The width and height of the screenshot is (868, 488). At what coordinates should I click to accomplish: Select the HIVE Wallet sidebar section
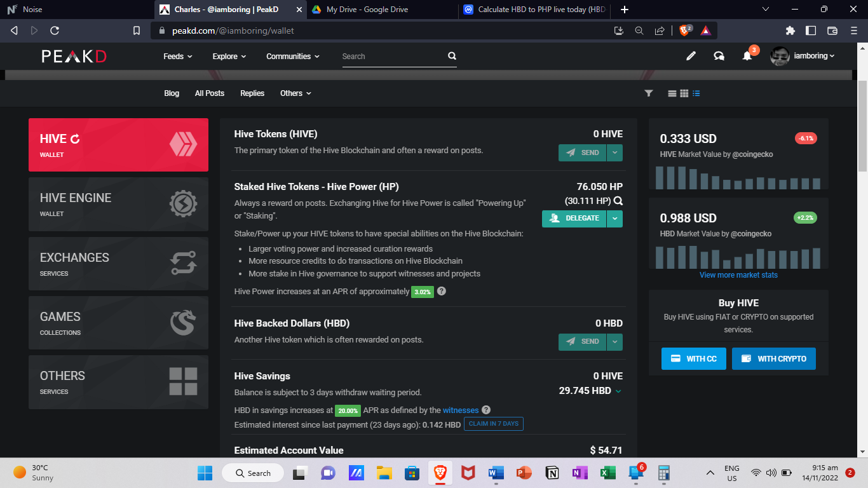coord(118,145)
